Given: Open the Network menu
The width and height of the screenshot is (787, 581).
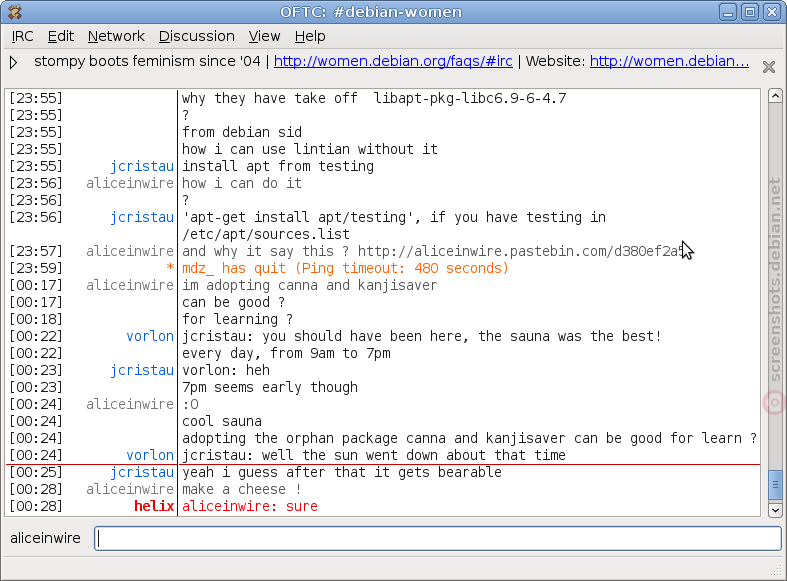Looking at the screenshot, I should (116, 36).
